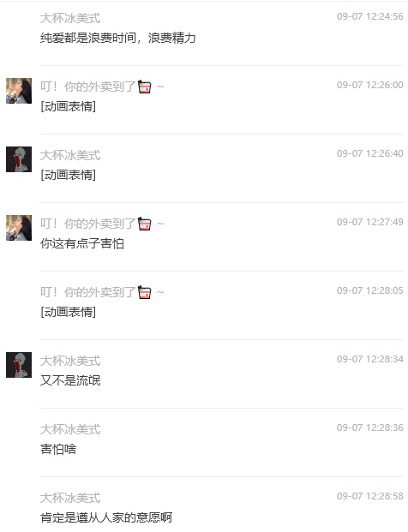Click takeout box emoji in 12:26:00 sender name
Image resolution: width=408 pixels, height=532 pixels.
145,87
